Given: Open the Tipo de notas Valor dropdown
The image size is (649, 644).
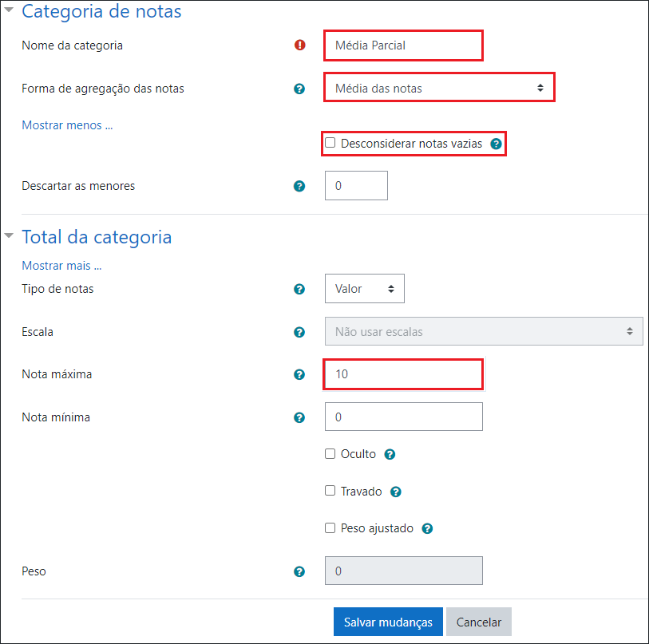Looking at the screenshot, I should coord(364,289).
